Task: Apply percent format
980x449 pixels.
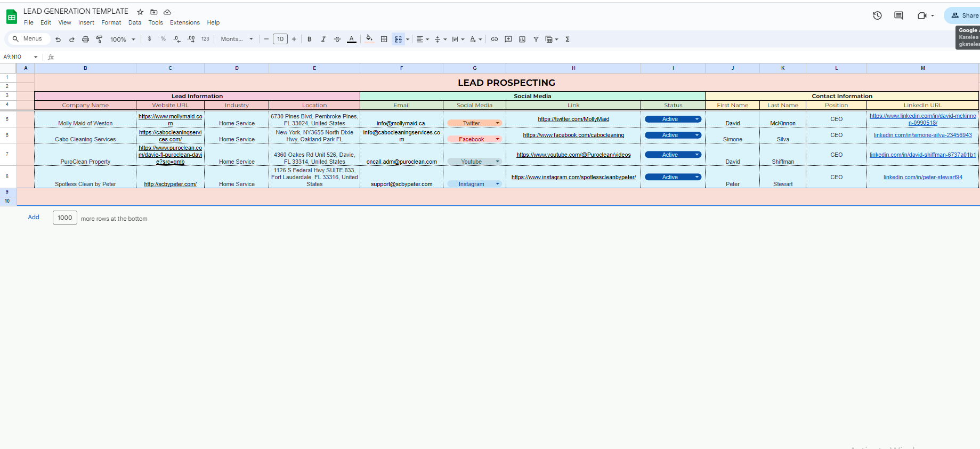Action: point(163,39)
